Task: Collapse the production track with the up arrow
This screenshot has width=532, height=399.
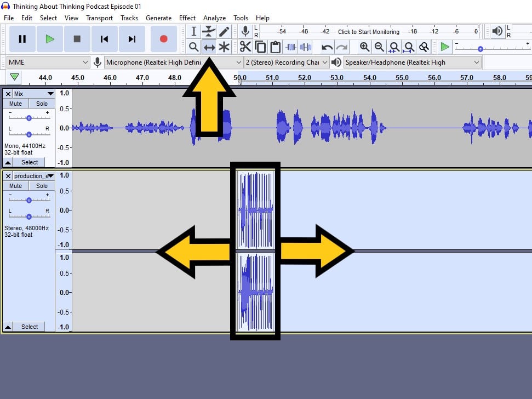Action: click(x=8, y=327)
